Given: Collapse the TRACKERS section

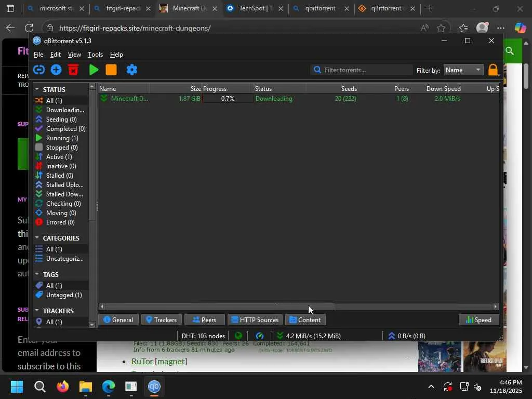Looking at the screenshot, I should [37, 311].
